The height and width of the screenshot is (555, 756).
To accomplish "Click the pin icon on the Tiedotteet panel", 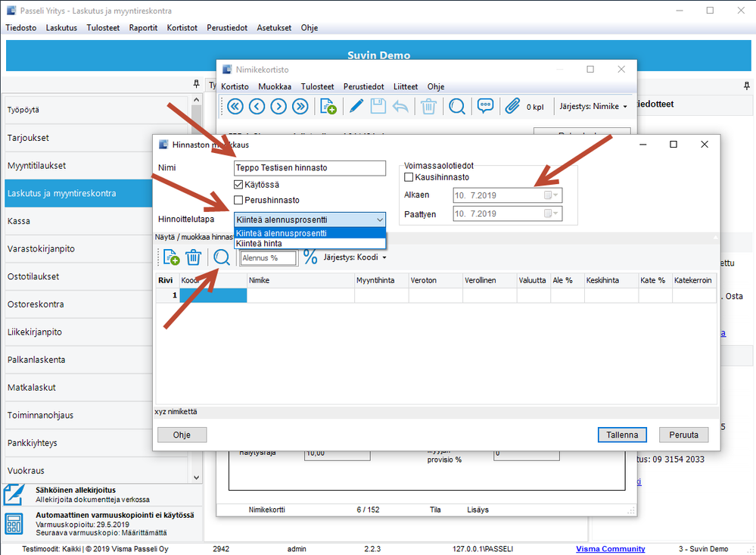I will click(x=747, y=86).
